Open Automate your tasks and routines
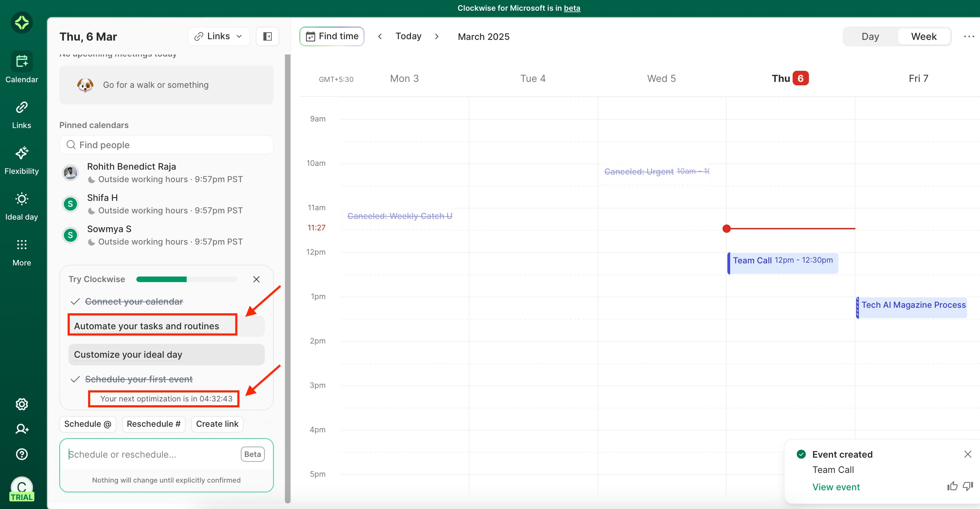This screenshot has height=509, width=980. [x=166, y=326]
